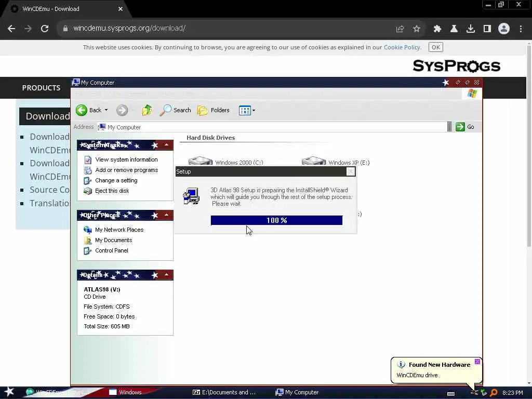Go up one folder level
The height and width of the screenshot is (399, 532).
tap(147, 110)
